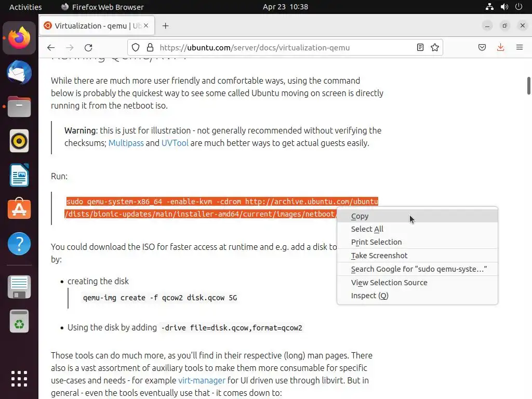Open Firefox from the dock

pyautogui.click(x=19, y=38)
